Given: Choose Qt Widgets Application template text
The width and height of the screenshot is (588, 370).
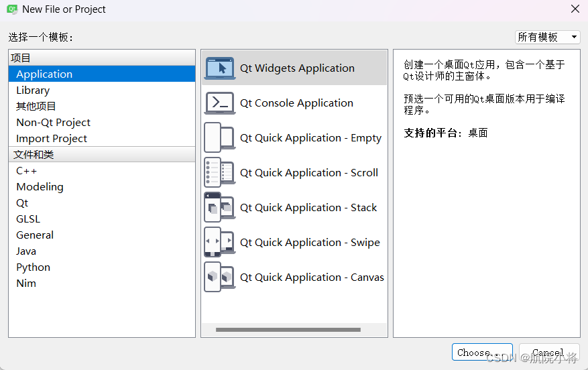Looking at the screenshot, I should 297,68.
